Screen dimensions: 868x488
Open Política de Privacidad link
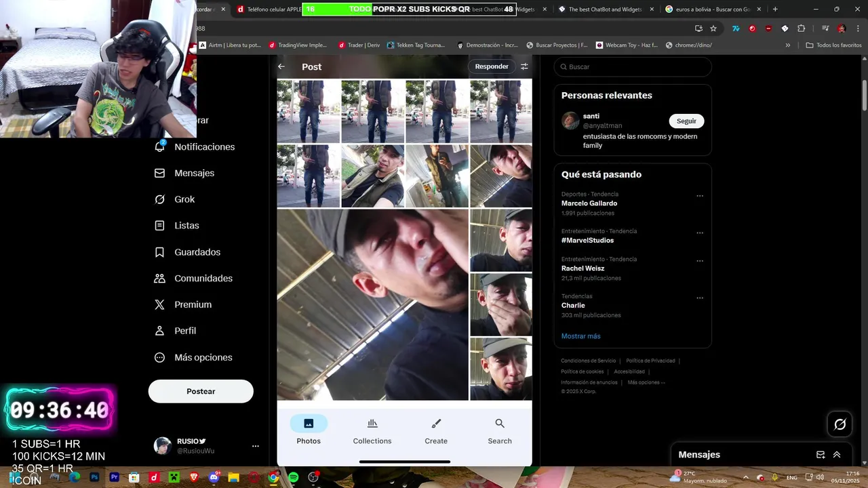650,361
